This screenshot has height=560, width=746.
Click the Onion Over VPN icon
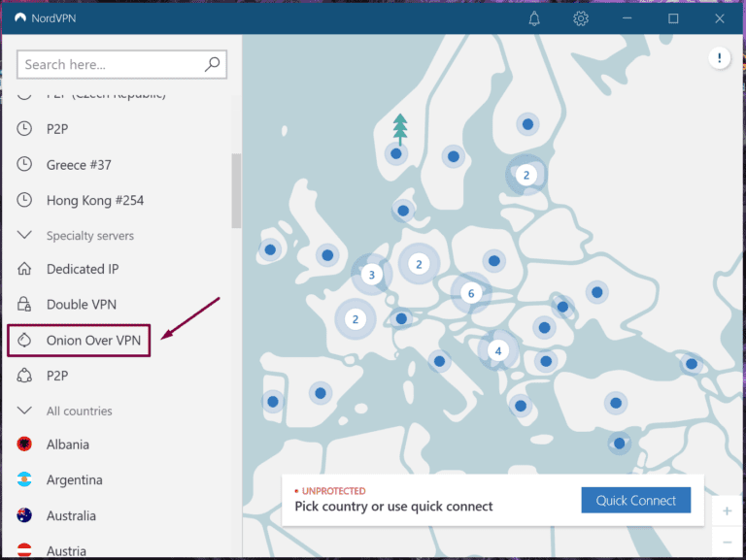pos(25,341)
